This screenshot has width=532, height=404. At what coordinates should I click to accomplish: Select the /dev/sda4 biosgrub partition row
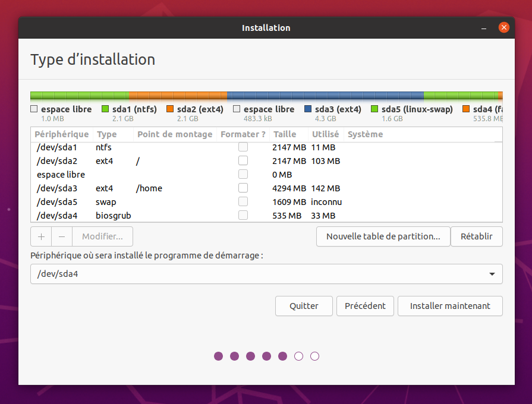pyautogui.click(x=266, y=216)
